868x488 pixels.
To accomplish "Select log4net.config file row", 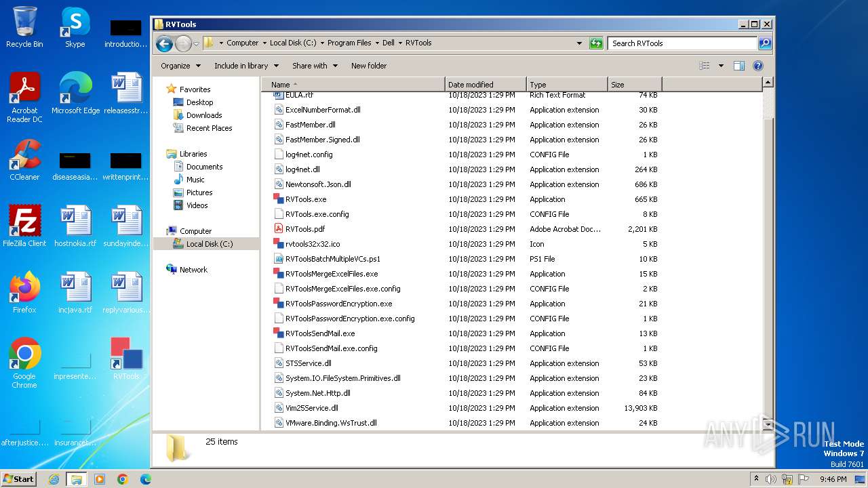I will pos(465,155).
